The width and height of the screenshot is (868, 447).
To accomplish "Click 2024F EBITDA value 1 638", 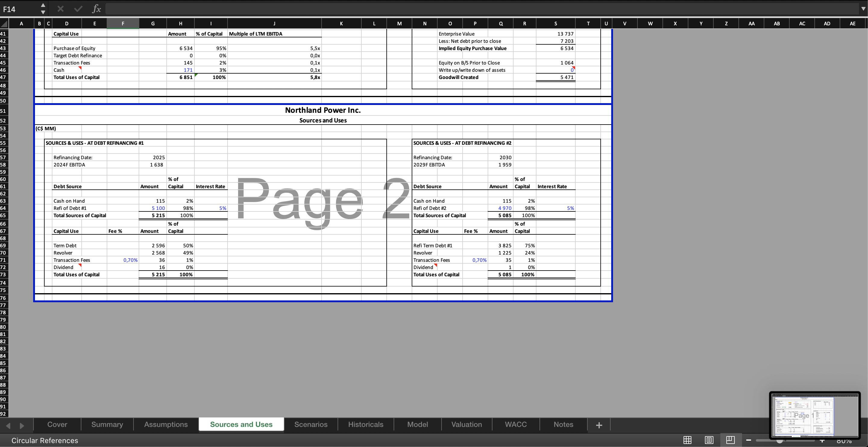I will tap(156, 164).
